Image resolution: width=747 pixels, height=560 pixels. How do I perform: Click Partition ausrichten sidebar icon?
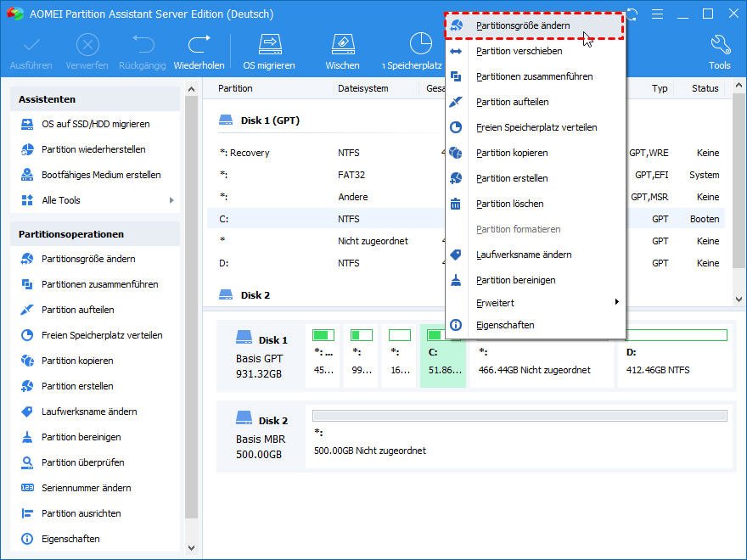pyautogui.click(x=27, y=513)
